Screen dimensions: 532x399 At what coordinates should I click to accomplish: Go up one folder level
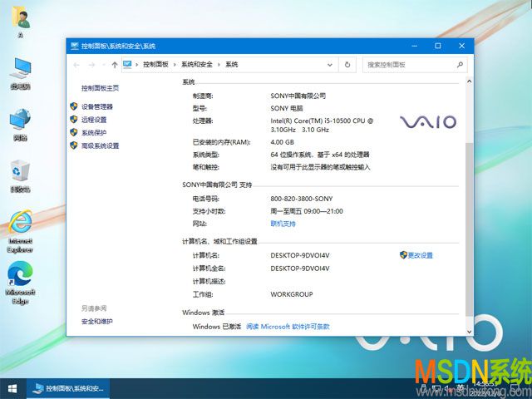[115, 65]
